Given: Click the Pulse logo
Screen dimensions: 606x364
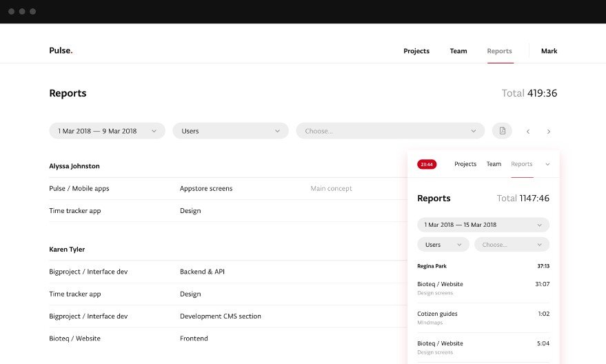Looking at the screenshot, I should click(x=61, y=50).
